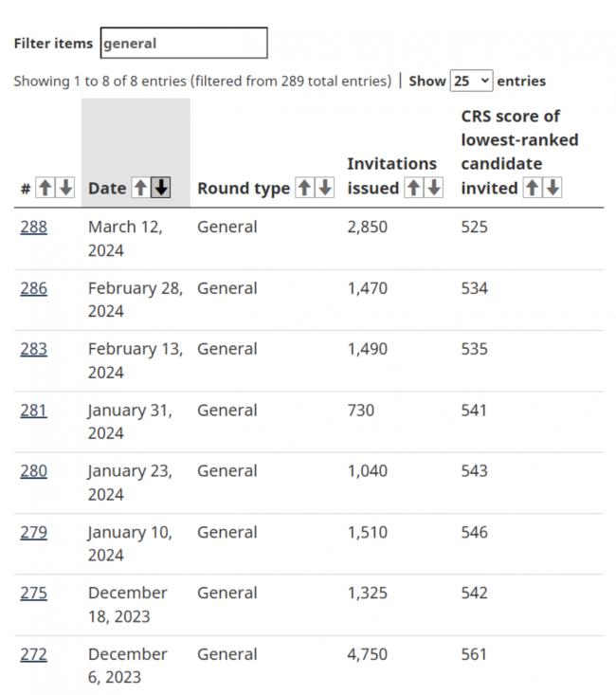
Task: Open round 272 link
Action: (x=34, y=654)
